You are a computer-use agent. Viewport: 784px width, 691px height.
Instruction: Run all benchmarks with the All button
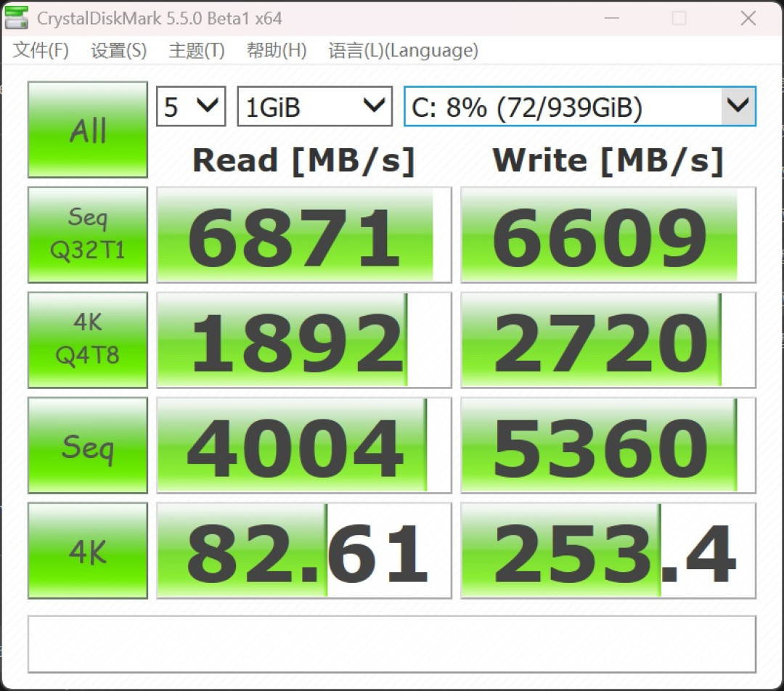(88, 129)
